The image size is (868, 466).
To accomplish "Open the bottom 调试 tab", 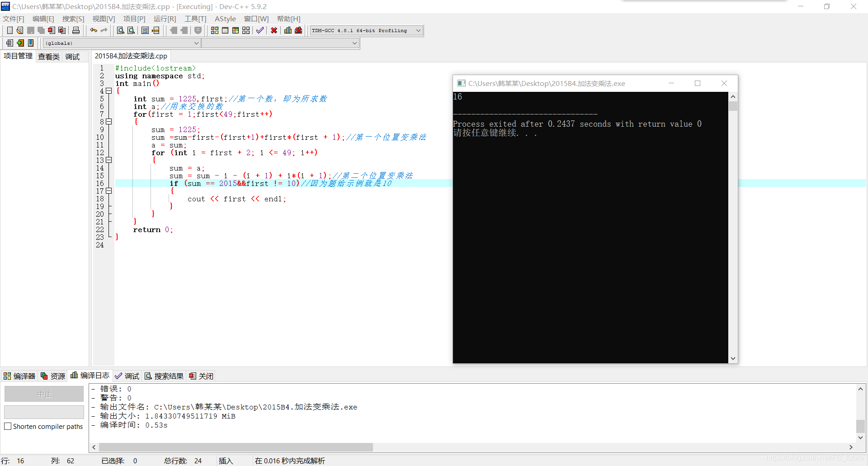I will pos(127,376).
